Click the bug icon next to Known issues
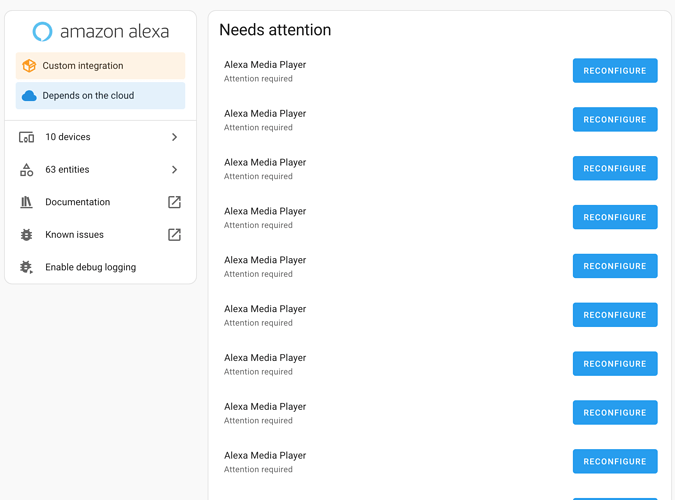 [x=27, y=235]
